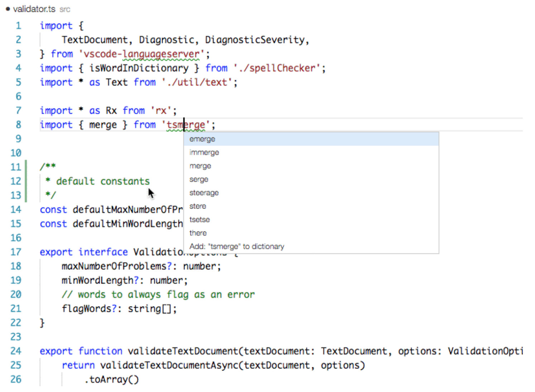Click the src breadcrumb label
The height and width of the screenshot is (392, 535).
65,10
